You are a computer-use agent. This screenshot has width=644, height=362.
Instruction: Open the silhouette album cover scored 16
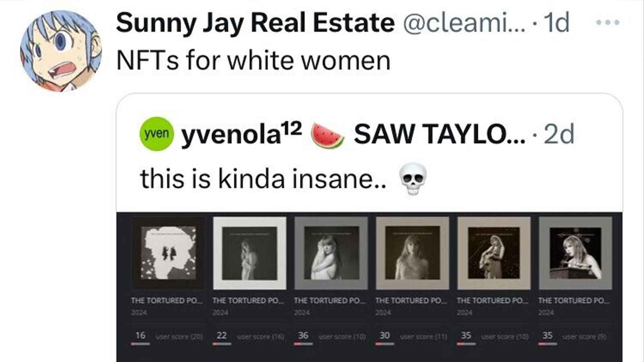pos(168,253)
